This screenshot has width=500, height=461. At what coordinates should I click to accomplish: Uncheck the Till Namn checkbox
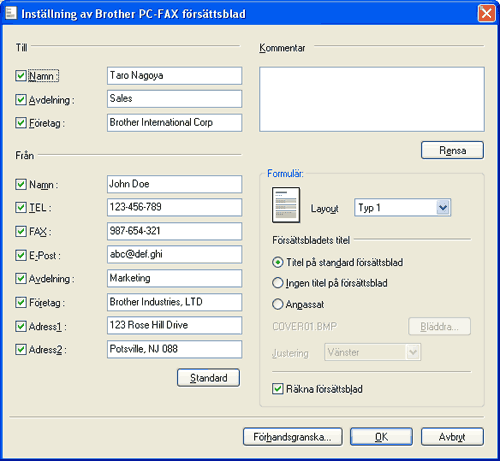click(x=21, y=76)
